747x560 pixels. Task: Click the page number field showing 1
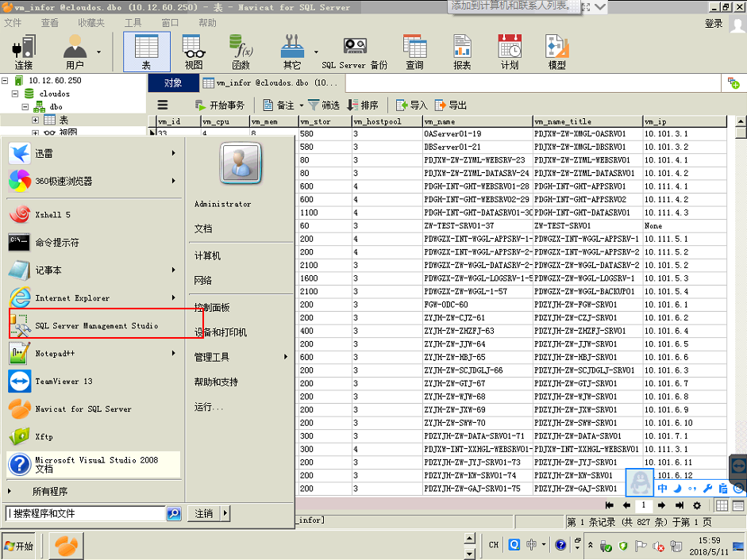pyautogui.click(x=644, y=505)
